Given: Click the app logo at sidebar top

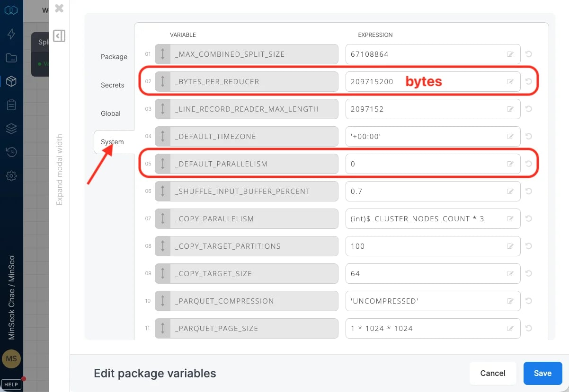Looking at the screenshot, I should click(11, 10).
